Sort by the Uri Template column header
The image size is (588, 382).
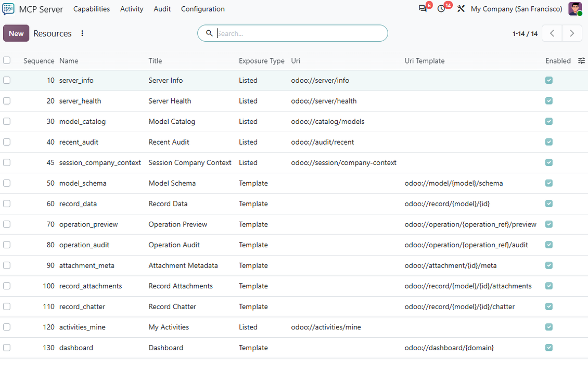click(425, 61)
